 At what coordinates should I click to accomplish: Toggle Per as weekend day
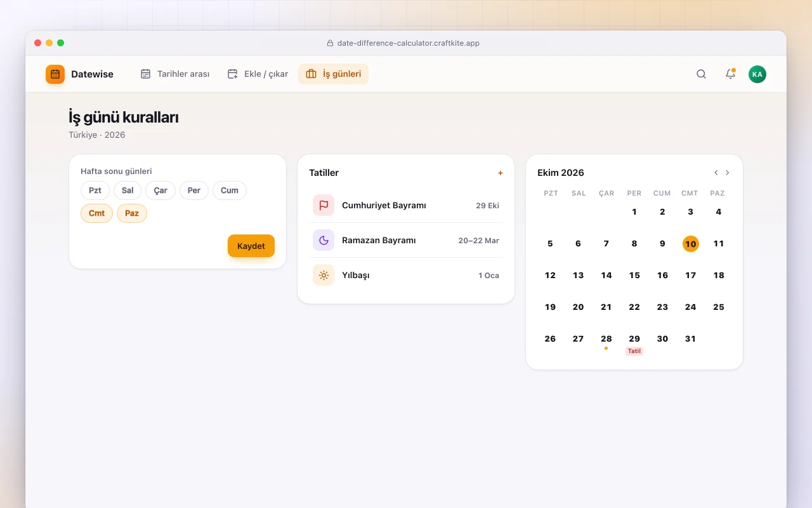(194, 190)
